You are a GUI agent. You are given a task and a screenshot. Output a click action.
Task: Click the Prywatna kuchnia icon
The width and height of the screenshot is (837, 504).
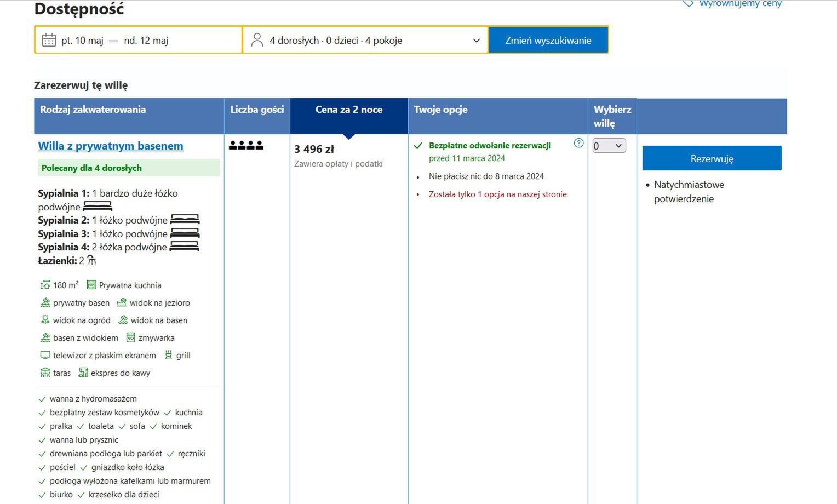[x=91, y=285]
